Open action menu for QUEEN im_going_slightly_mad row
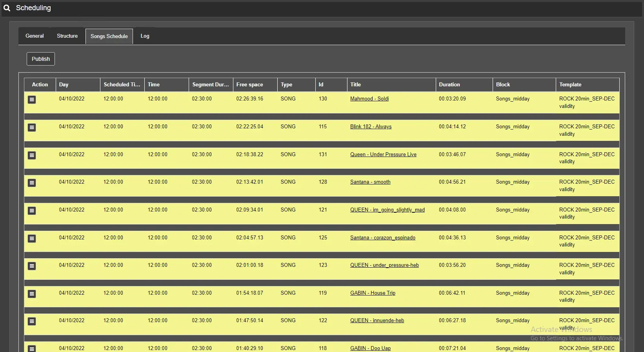Screen dimensions: 644x352 (32, 211)
